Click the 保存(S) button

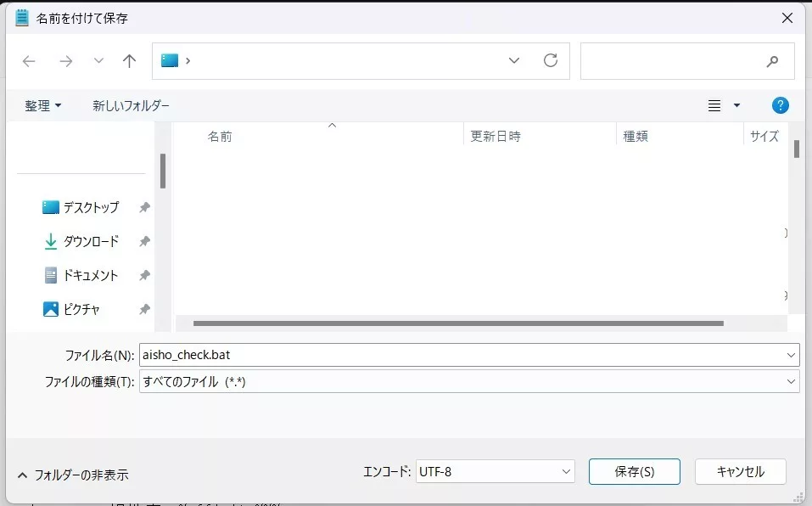click(634, 471)
